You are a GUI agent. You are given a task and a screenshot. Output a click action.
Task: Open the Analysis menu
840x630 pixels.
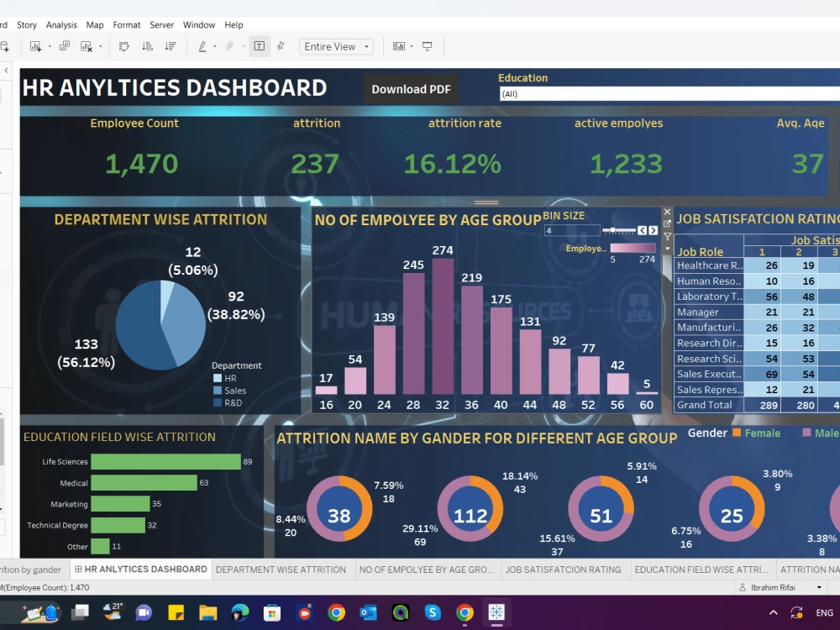61,24
